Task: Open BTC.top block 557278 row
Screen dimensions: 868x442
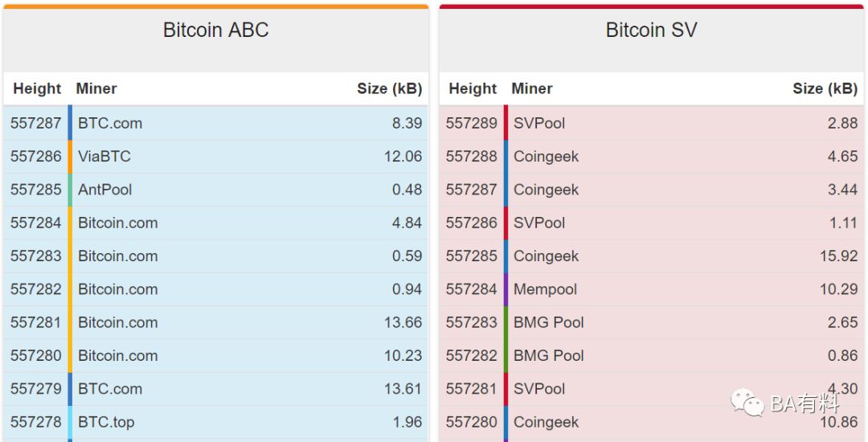Action: [x=215, y=422]
